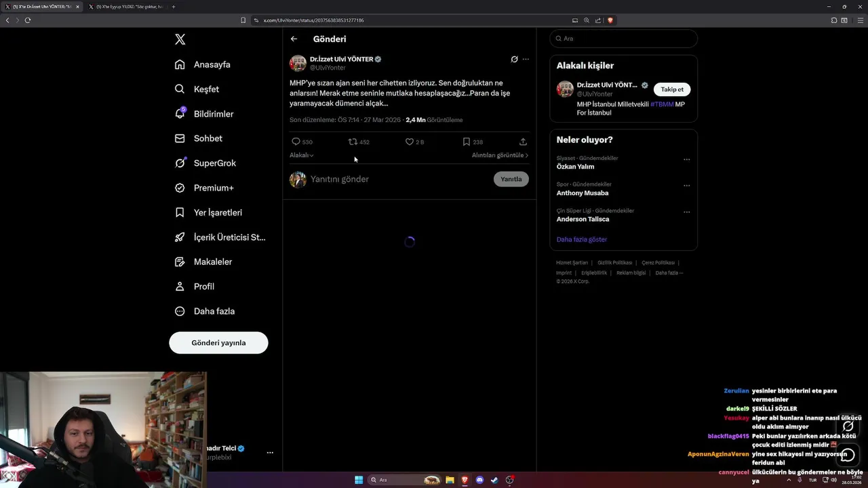Image resolution: width=868 pixels, height=488 pixels.
Task: Open Hizmet Şartları footer link
Action: pos(572,263)
